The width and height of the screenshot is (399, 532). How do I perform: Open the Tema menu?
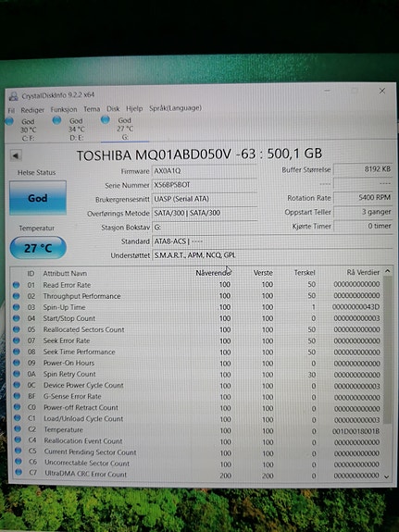pyautogui.click(x=92, y=109)
